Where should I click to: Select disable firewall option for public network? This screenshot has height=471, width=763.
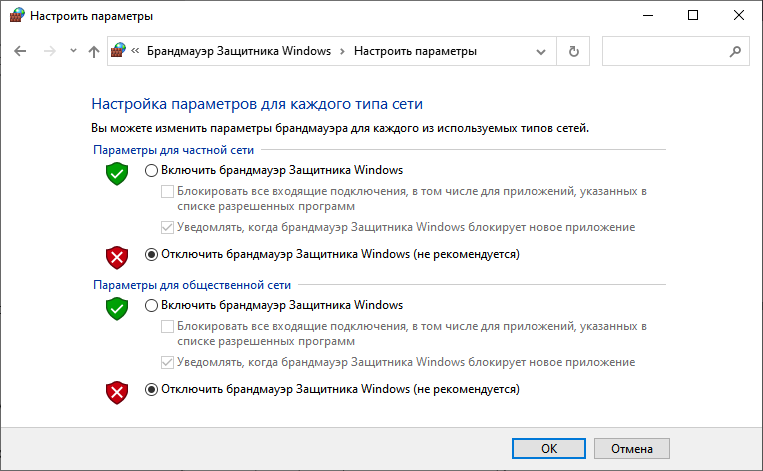pos(152,389)
